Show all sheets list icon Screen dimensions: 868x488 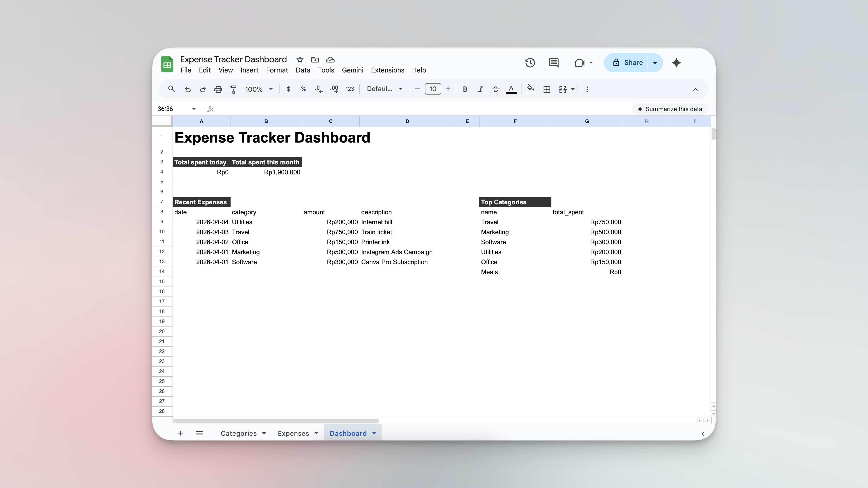(x=199, y=433)
